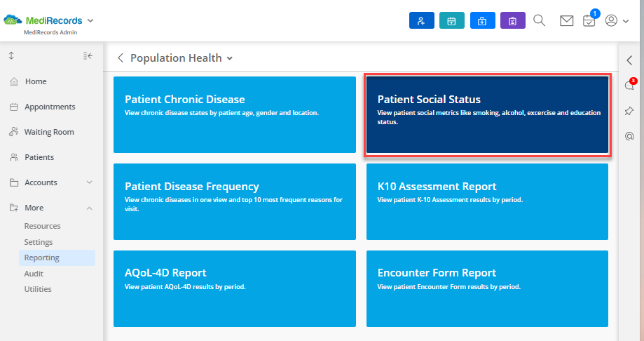Collapse the left sidebar menu icon
Screen dimensions: 644x341
88,55
